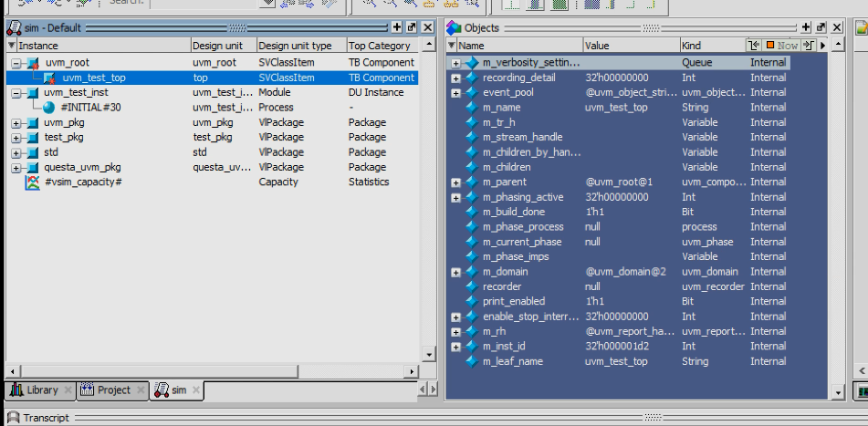Undock the Objects panel
Viewport: 868px width, 426px height.
coord(821,27)
